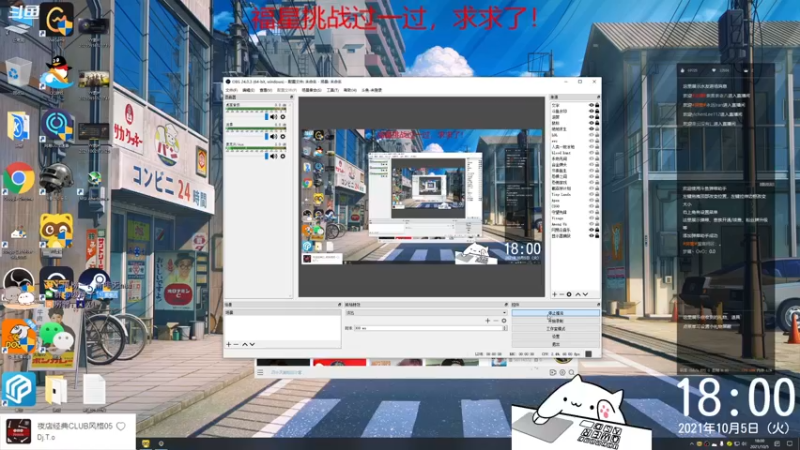Show the Among Us source with its eye
The image size is (800, 450).
coord(591,224)
